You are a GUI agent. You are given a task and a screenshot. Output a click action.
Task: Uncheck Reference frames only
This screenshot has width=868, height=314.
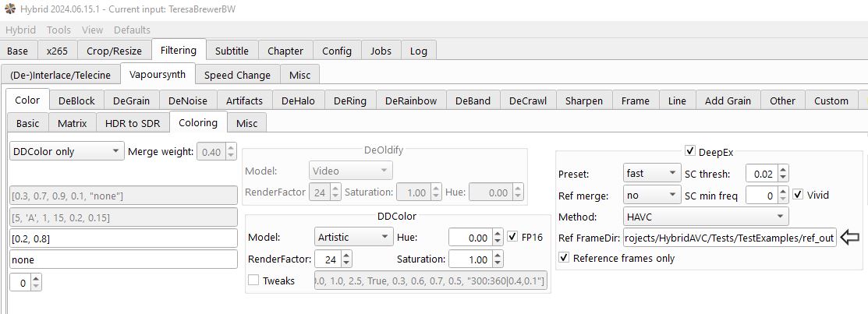[565, 258]
